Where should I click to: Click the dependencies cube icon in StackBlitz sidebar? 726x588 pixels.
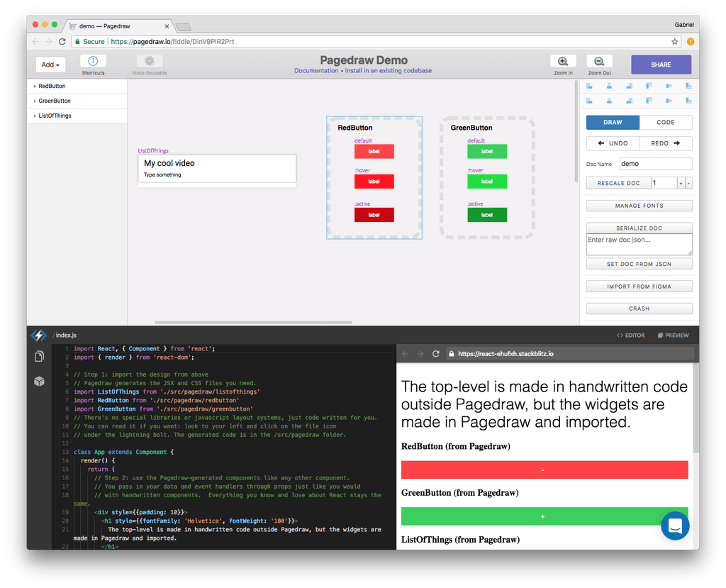(39, 381)
